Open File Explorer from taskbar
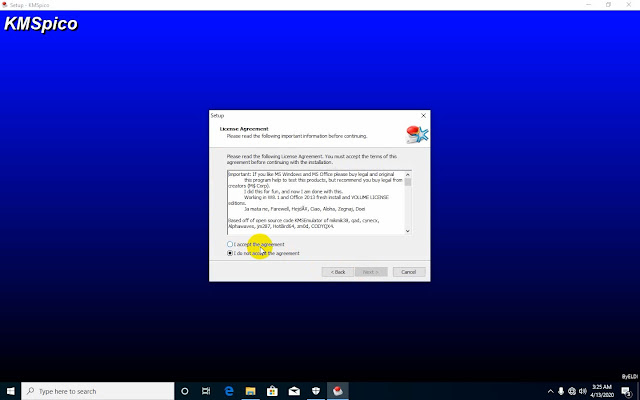Screen dimensions: 640x400 tap(250, 391)
